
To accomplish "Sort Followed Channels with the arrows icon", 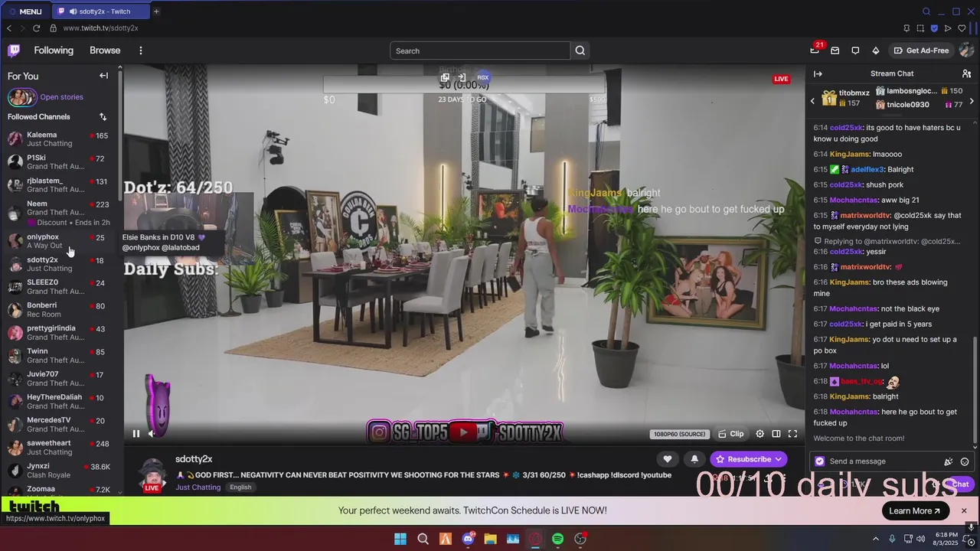I will click(103, 117).
